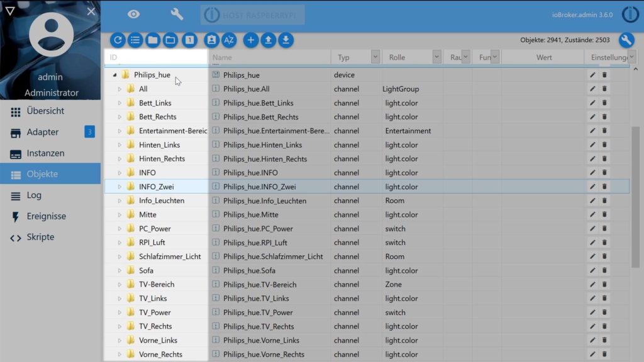Delete the INFO_Zwei channel object
The height and width of the screenshot is (362, 644).
click(x=604, y=186)
